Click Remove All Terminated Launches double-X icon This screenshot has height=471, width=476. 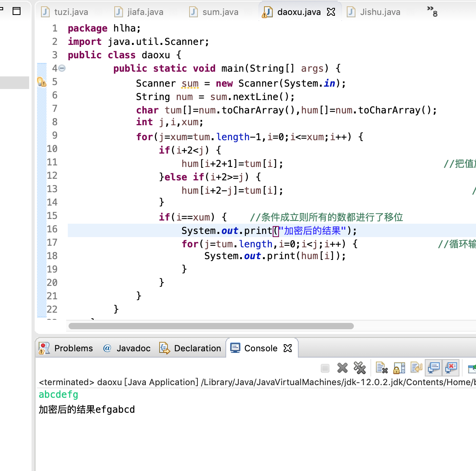pos(359,368)
